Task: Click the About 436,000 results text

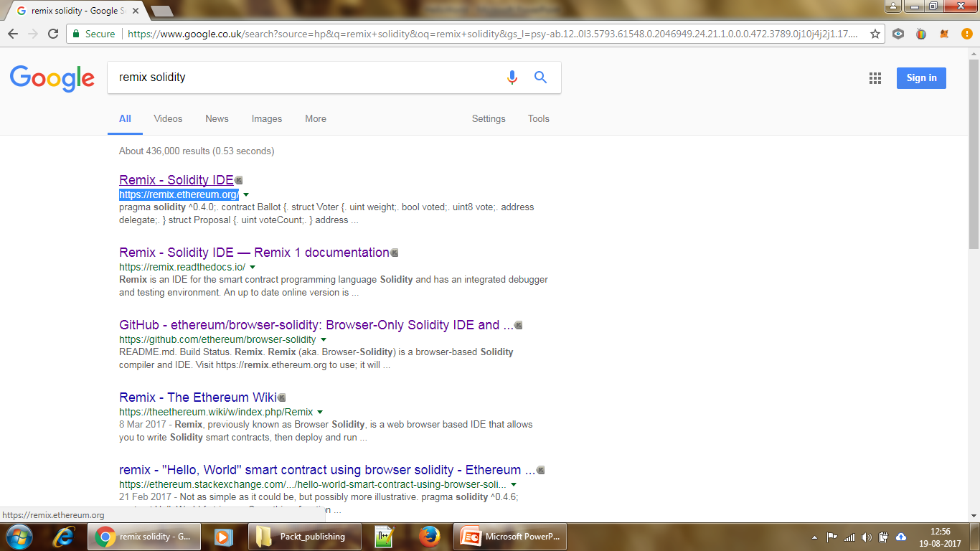Action: point(197,151)
